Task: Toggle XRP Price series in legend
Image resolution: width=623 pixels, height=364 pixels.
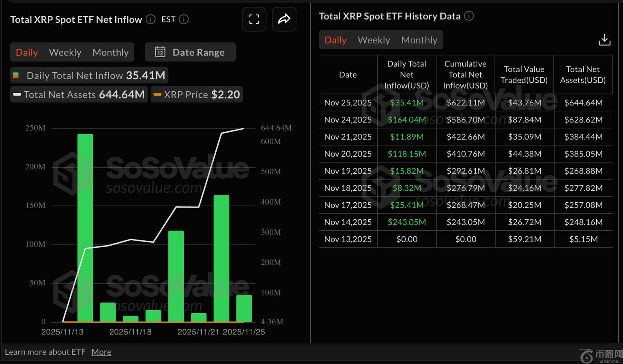Action: [x=197, y=94]
